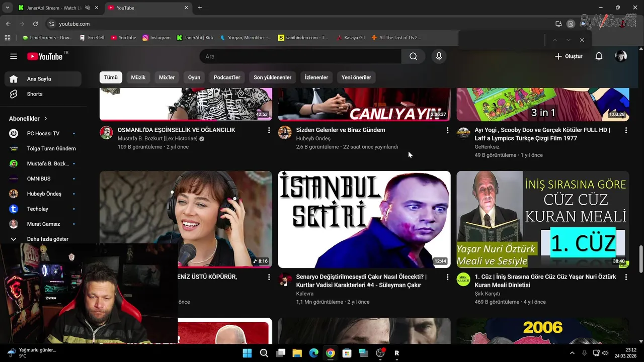
Task: Open more options for OSMANLI'DA EŞCİNSELLİK video
Action: point(269,130)
